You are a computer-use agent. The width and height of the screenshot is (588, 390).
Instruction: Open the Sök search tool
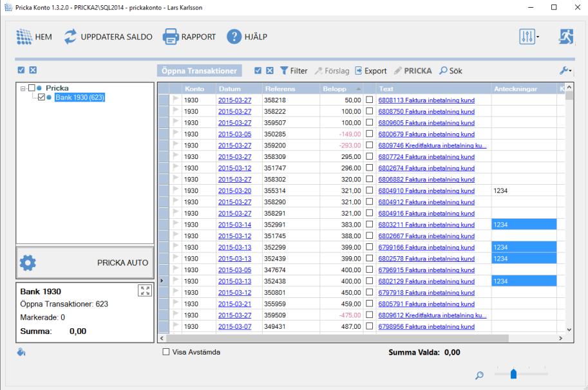pos(450,71)
